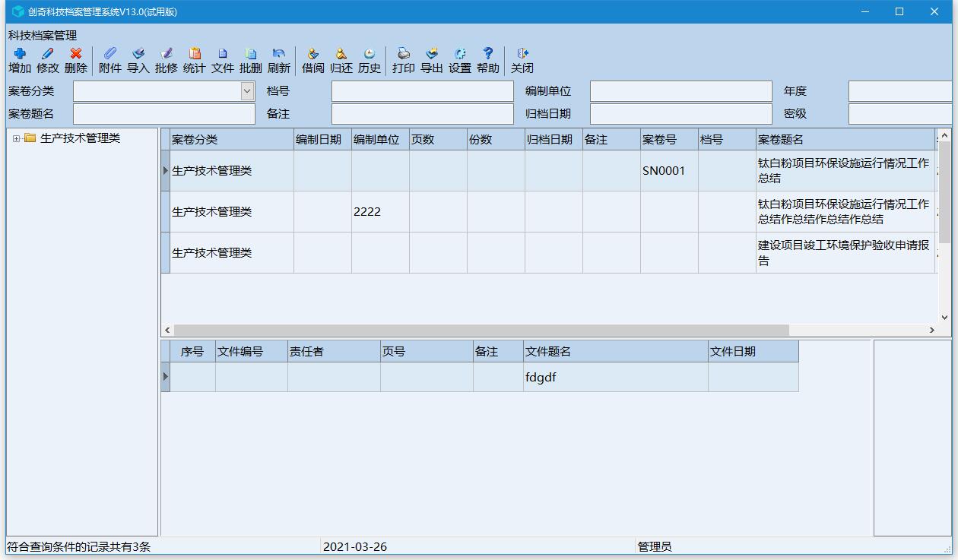Click the 增加 (add) toolbar icon
958x560 pixels.
[x=20, y=53]
